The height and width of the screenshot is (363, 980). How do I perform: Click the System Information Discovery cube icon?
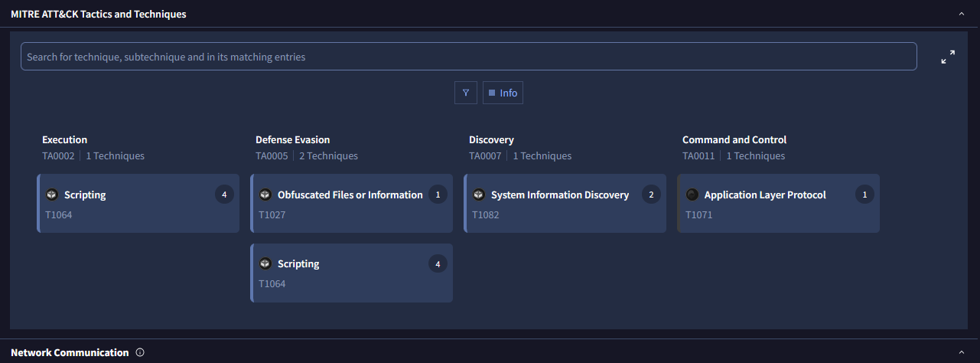coord(479,195)
